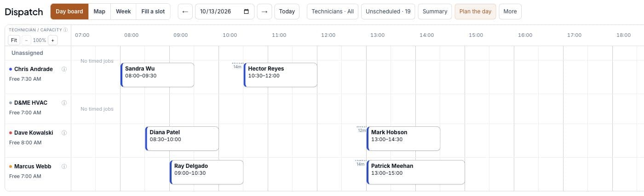Switch to the Week view
This screenshot has height=196, width=644.
(123, 12)
